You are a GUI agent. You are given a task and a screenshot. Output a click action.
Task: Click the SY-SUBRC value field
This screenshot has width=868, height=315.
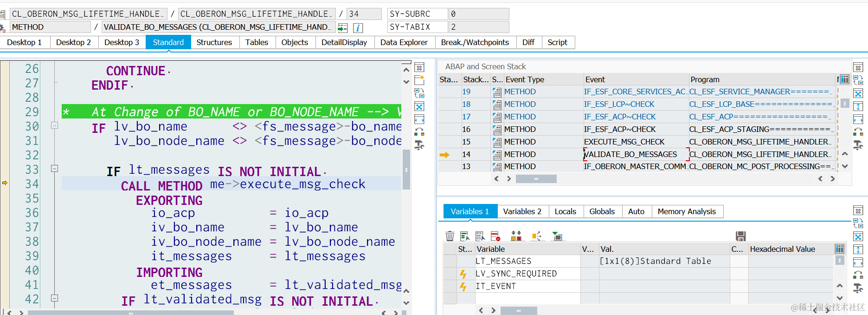(x=478, y=14)
